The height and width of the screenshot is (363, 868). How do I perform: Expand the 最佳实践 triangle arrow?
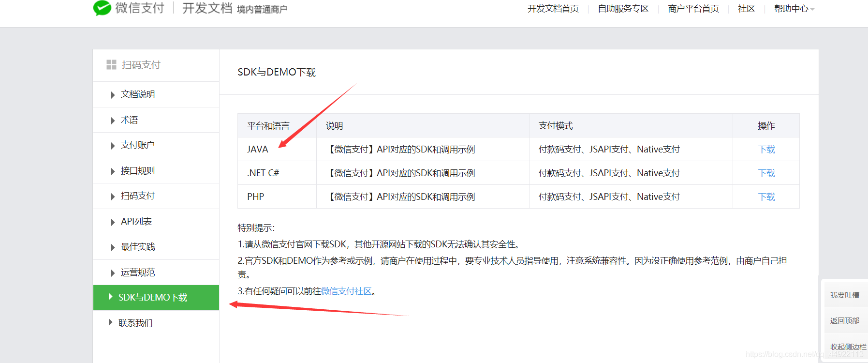pos(113,247)
